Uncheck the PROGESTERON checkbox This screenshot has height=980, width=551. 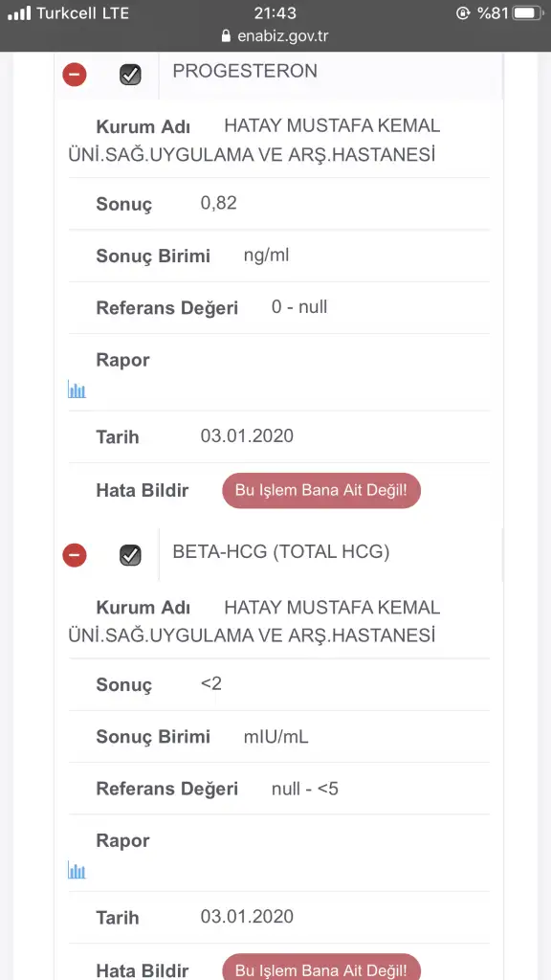[x=130, y=75]
